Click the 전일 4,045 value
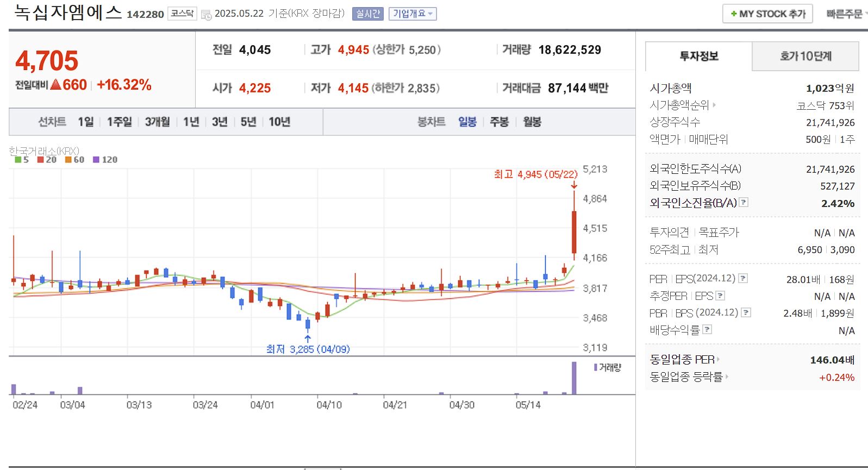Screen dimensions: 868x470 click(x=255, y=50)
